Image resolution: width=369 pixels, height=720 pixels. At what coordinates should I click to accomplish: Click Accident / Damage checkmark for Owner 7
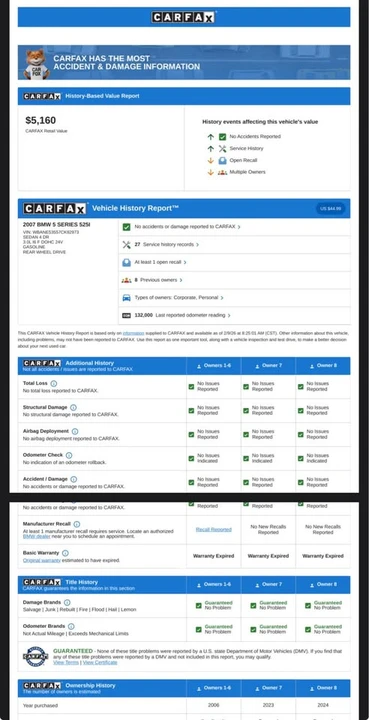(246, 482)
